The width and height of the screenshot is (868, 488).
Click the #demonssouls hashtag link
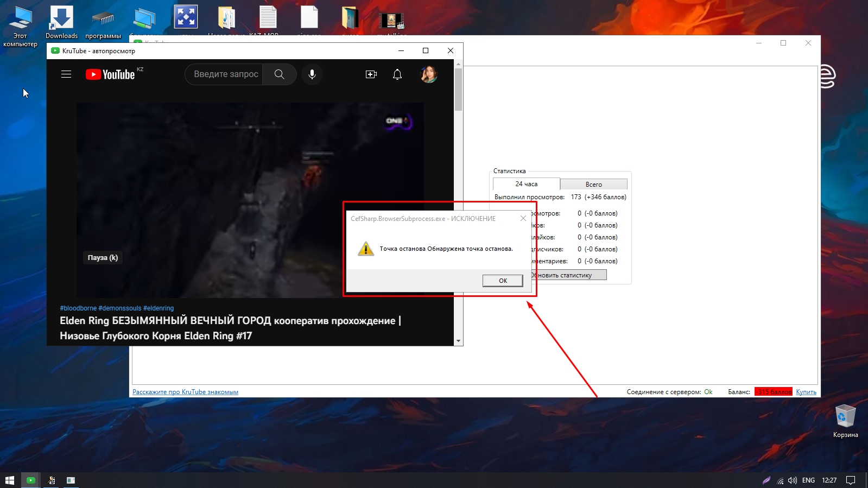click(120, 308)
